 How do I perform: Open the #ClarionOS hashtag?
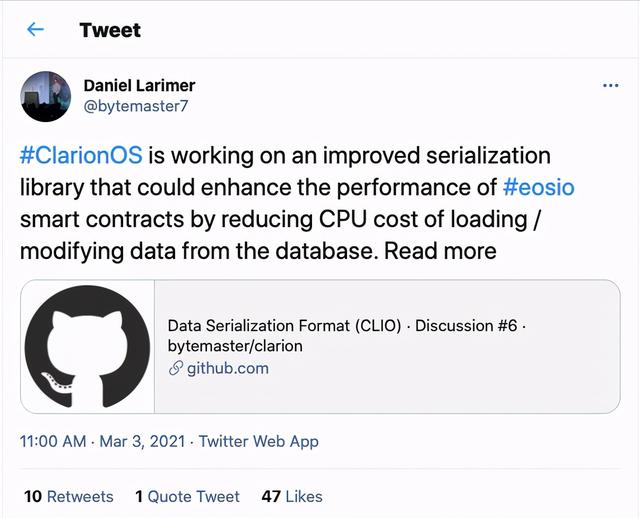(x=81, y=157)
